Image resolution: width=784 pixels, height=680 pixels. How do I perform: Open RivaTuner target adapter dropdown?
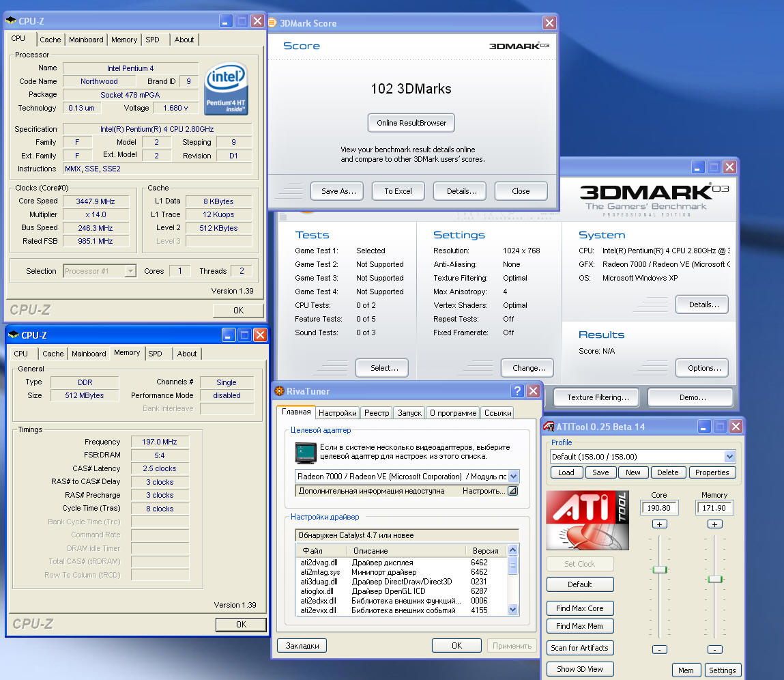[514, 477]
